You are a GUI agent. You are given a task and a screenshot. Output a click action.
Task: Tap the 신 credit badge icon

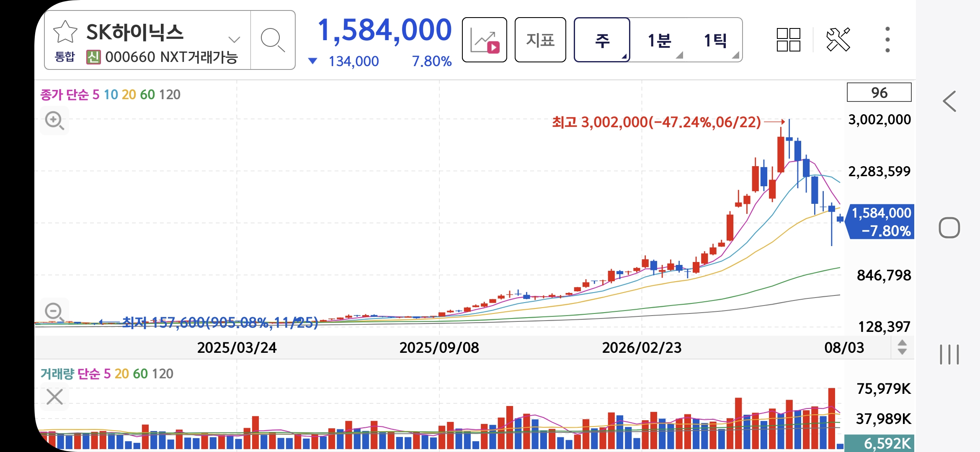tap(93, 57)
